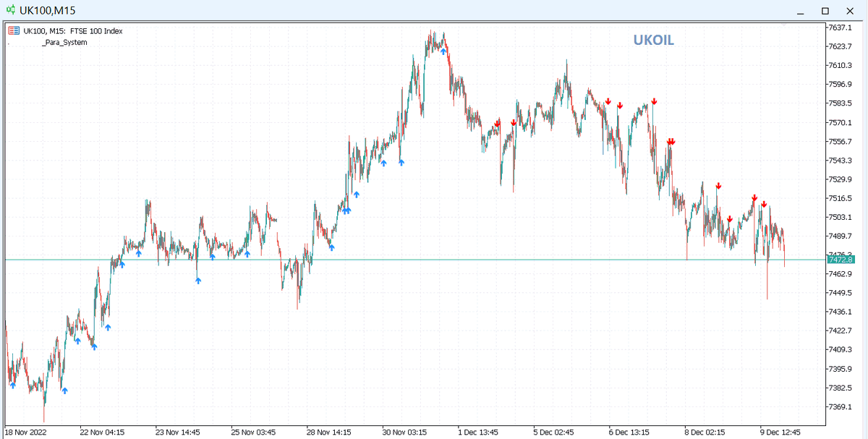This screenshot has height=439, width=868.
Task: Click price scale value 7489.7
Action: 841,236
